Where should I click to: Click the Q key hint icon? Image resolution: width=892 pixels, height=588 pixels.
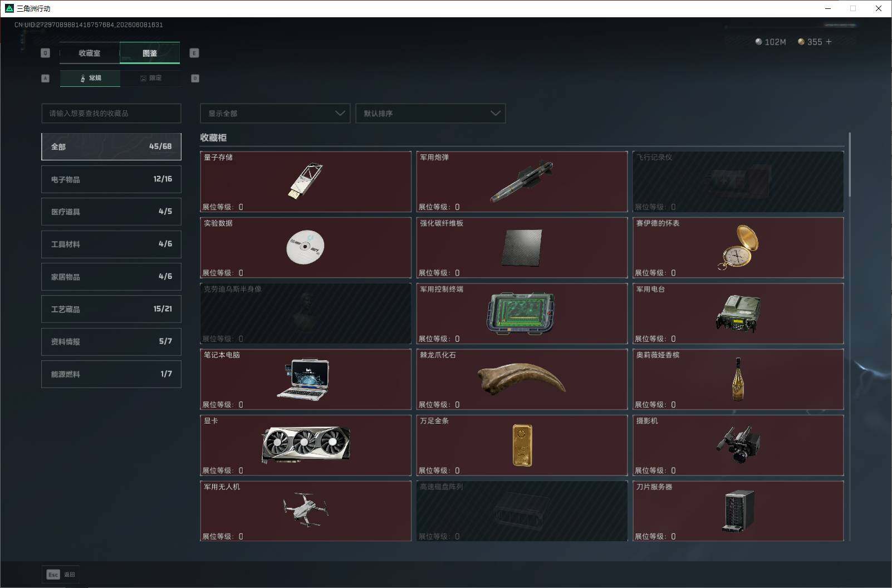tap(46, 53)
